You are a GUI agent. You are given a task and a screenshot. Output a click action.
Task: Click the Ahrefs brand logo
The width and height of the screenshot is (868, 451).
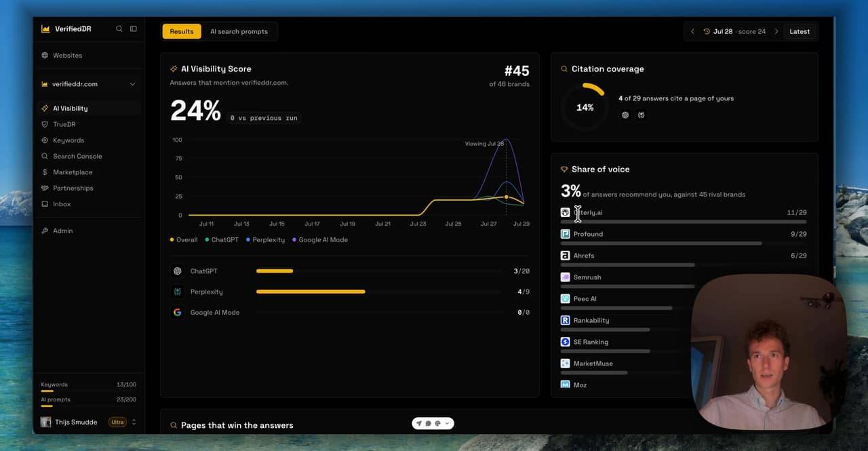(566, 256)
